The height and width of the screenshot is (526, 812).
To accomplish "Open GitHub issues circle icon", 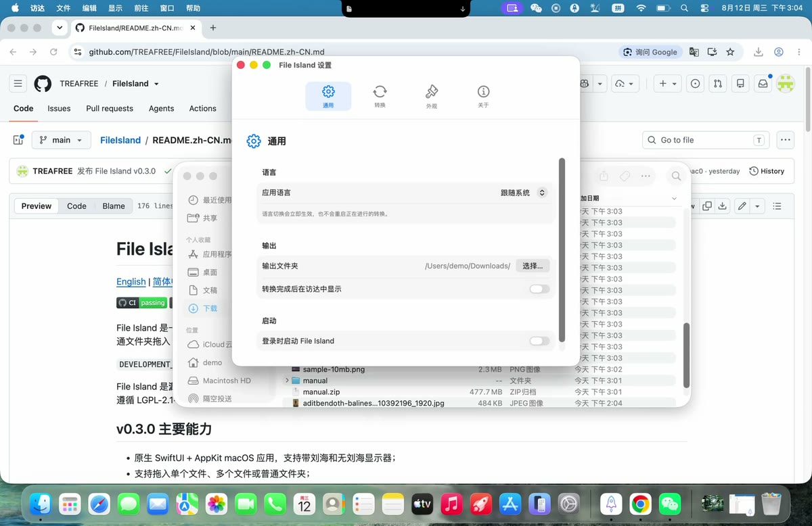I will 695,84.
